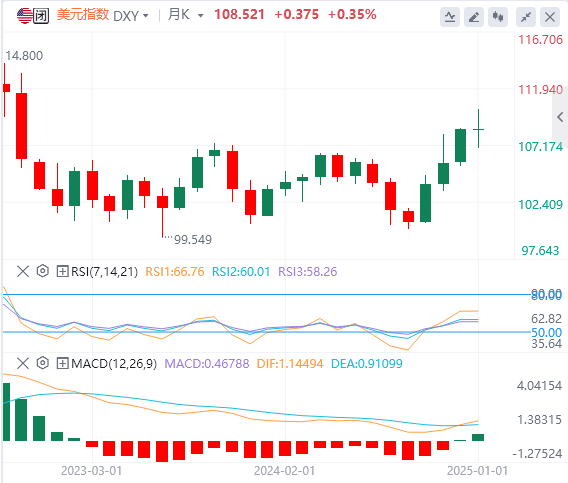Click the RSI(7,14,21) indicator label

tap(104, 271)
